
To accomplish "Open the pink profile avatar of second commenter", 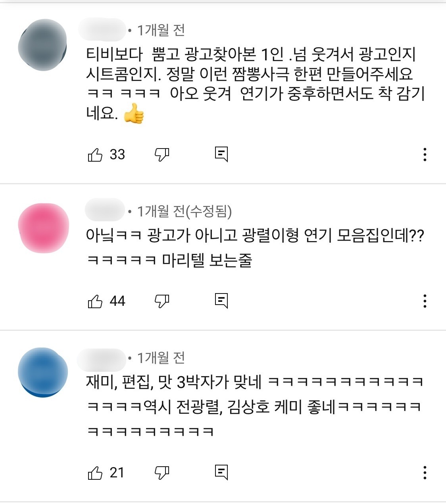I will [44, 228].
